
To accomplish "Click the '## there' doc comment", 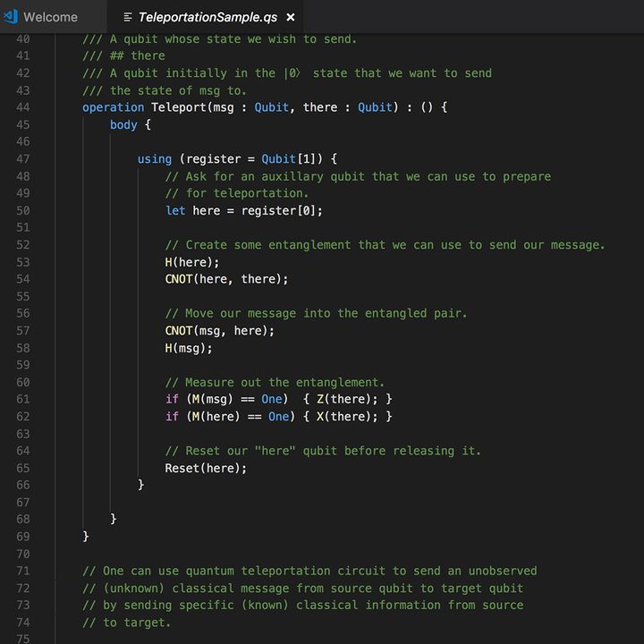I will tap(123, 55).
